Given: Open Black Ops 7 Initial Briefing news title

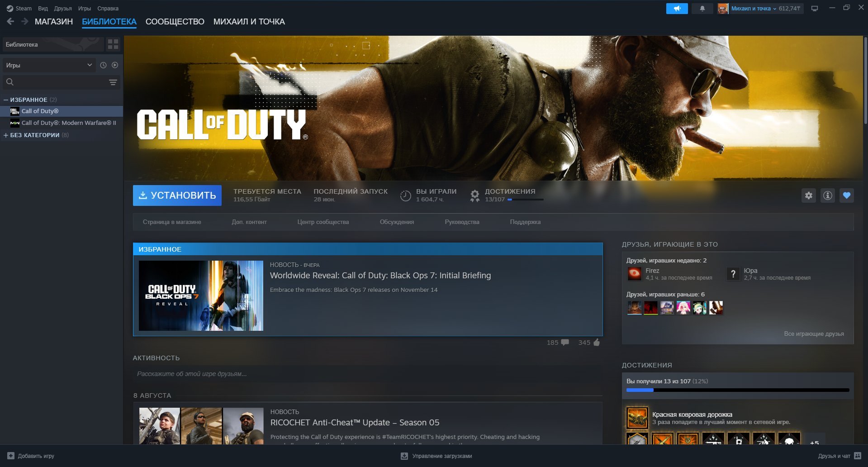Looking at the screenshot, I should [380, 276].
